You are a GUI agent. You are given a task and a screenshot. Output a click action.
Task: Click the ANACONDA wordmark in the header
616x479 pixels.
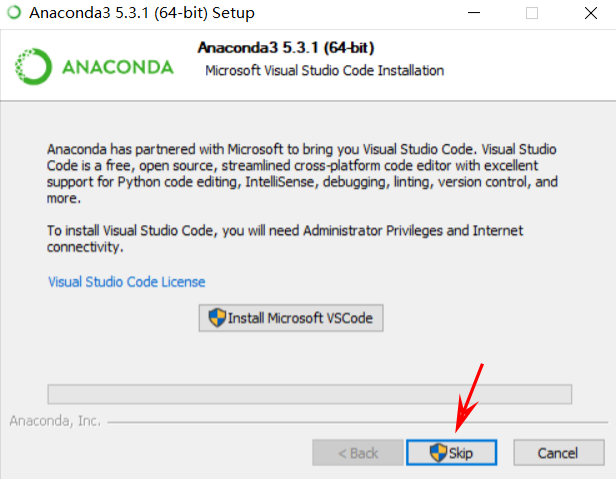click(118, 67)
